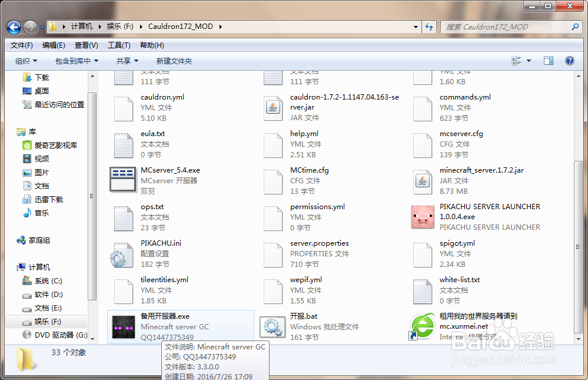Click the 新建文件夹 button
Viewport: 588px width, 380px height.
click(x=174, y=61)
